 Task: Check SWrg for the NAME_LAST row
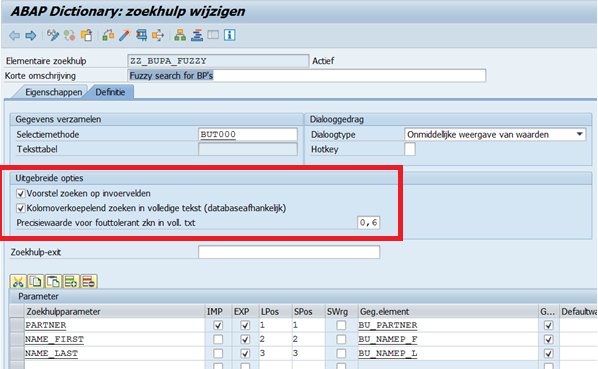point(341,353)
